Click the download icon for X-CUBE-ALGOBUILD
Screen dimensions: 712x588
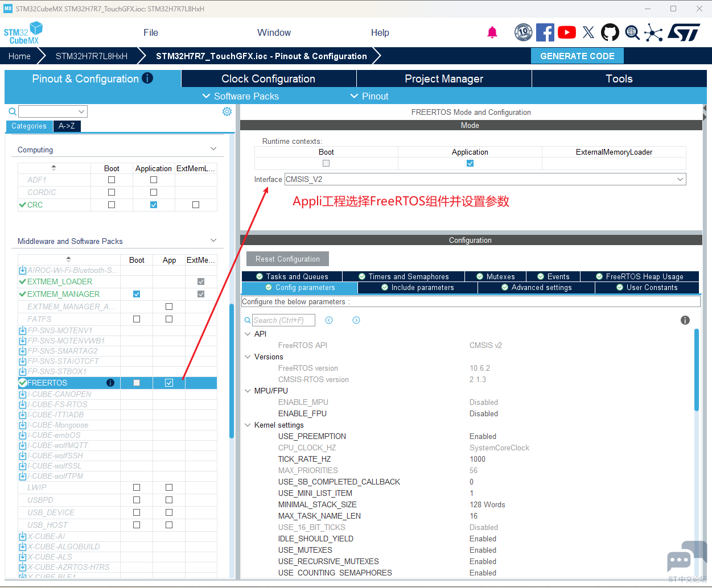coord(23,546)
